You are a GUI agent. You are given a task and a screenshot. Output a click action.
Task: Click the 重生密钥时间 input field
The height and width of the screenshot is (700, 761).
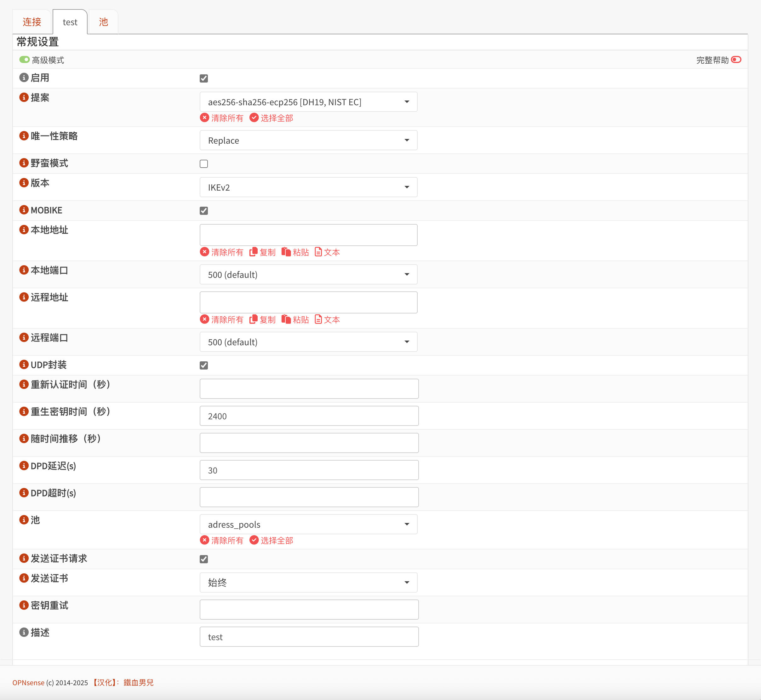pyautogui.click(x=309, y=416)
